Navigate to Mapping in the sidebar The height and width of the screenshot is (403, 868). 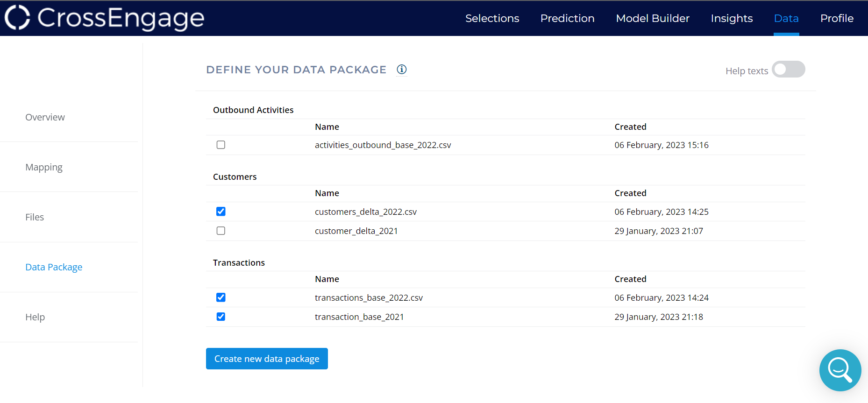click(x=44, y=167)
